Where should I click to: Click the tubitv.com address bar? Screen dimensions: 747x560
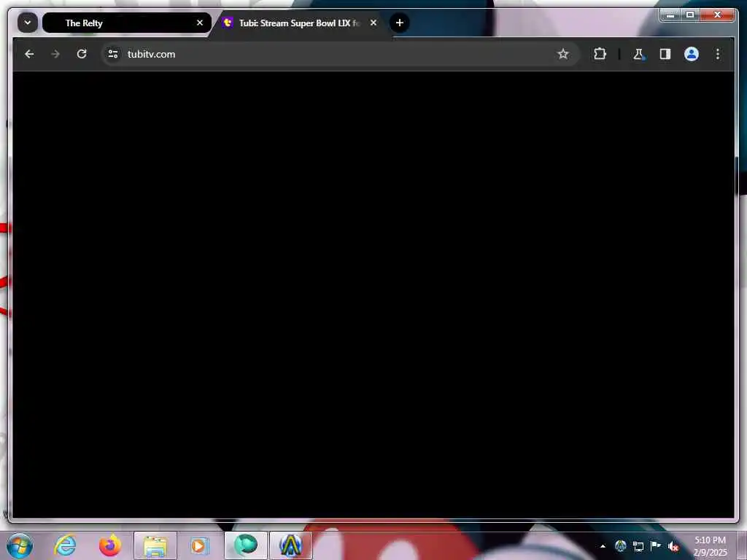[341, 54]
